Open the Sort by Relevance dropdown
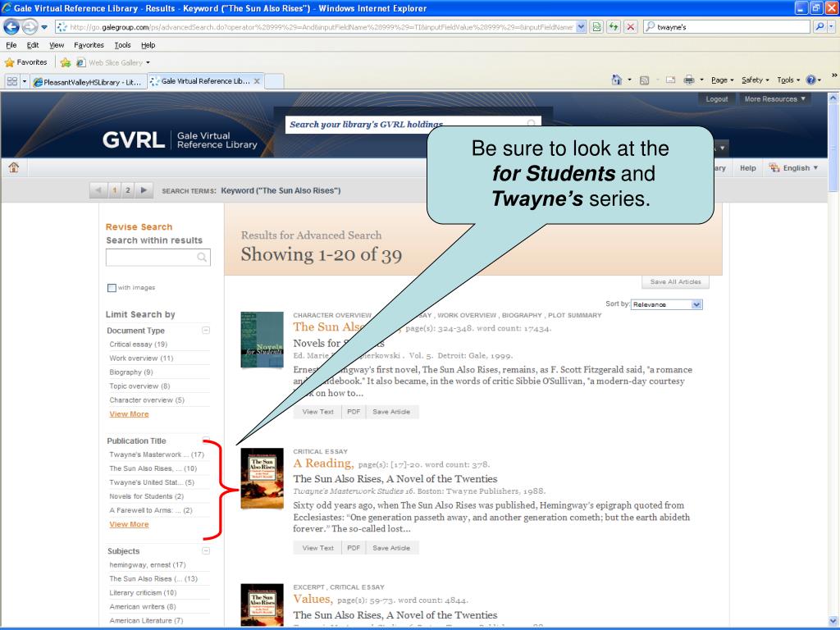Image resolution: width=840 pixels, height=630 pixels. tap(666, 304)
